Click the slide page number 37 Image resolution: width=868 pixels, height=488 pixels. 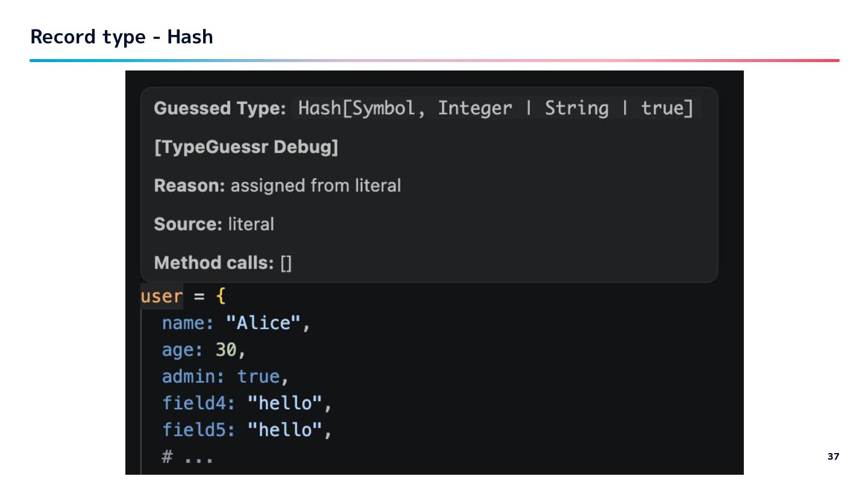833,457
